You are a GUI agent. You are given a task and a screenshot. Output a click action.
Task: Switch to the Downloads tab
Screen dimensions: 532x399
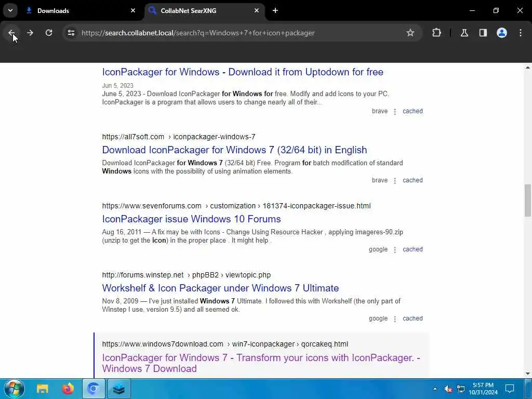82,10
